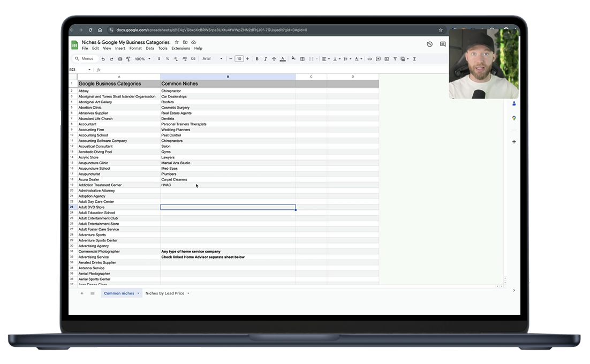Open the Insert menu

coord(120,48)
